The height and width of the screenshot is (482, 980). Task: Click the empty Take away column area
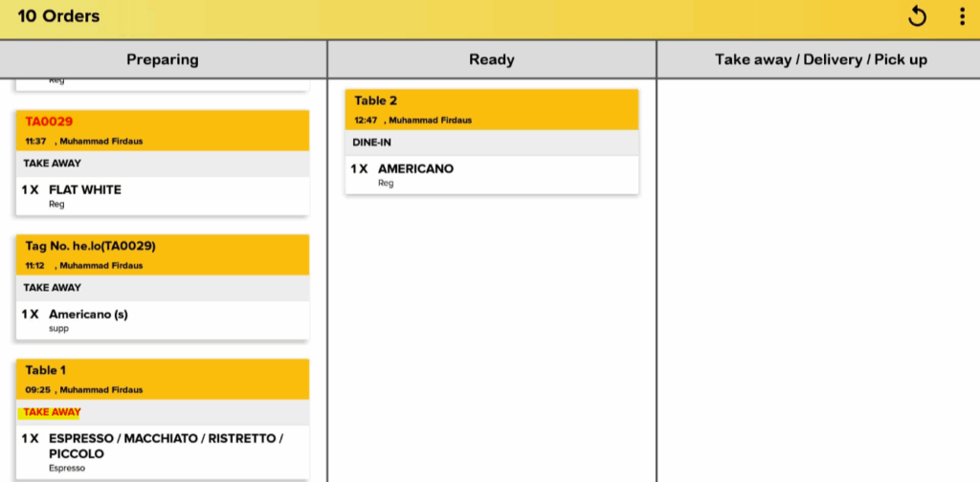click(818, 287)
